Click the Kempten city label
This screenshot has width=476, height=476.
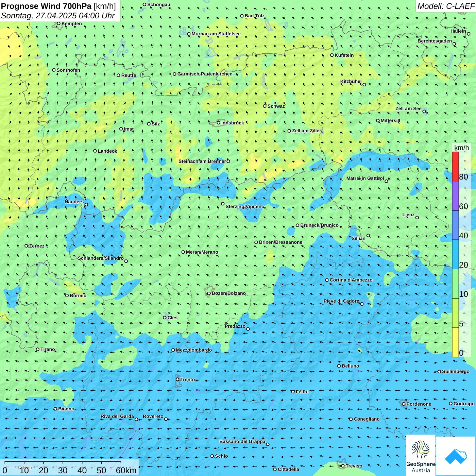pos(72,23)
